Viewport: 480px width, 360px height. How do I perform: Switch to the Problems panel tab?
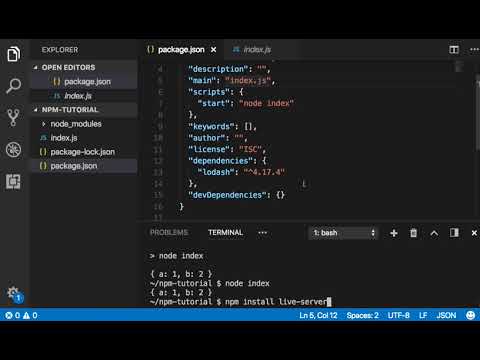tap(169, 232)
